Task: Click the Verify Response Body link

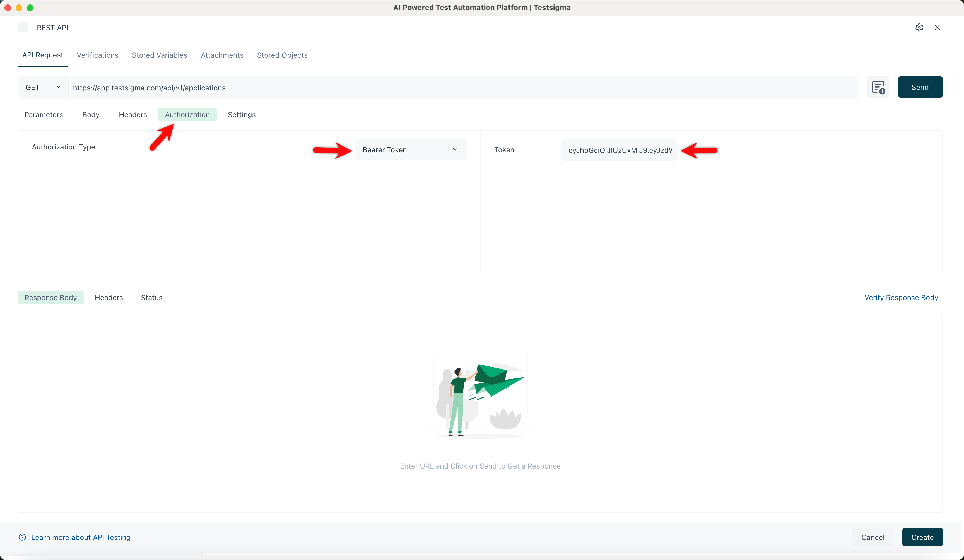Action: 901,297
